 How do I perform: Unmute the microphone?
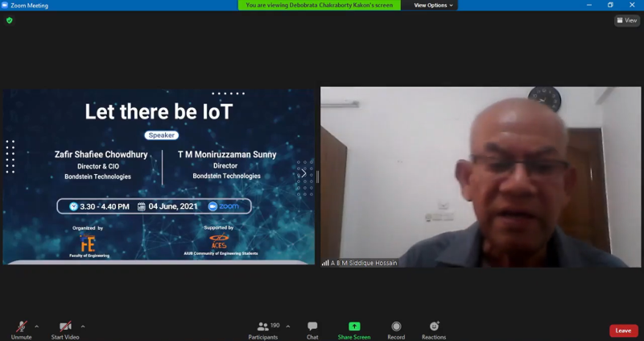point(21,327)
